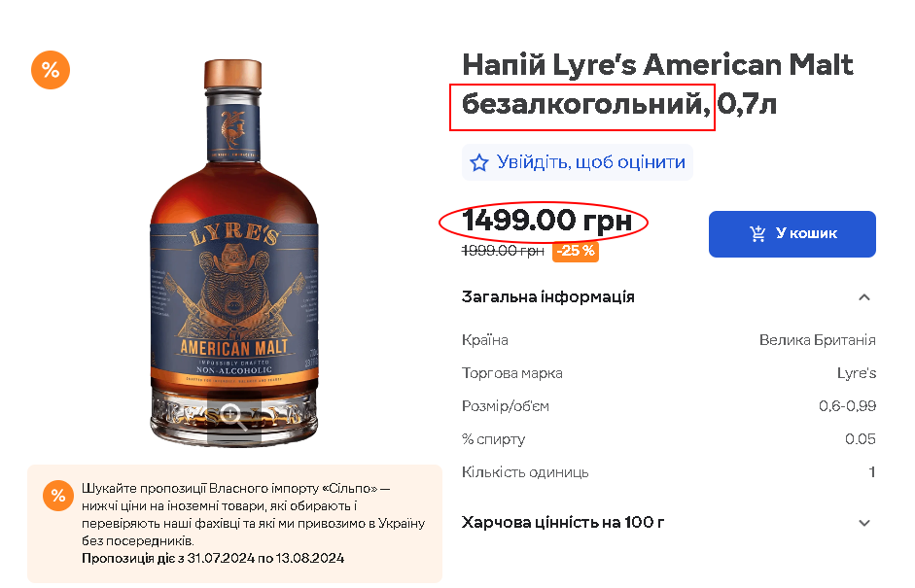Click the Lyre's trademark value
Screen dimensions: 915x588
(856, 373)
